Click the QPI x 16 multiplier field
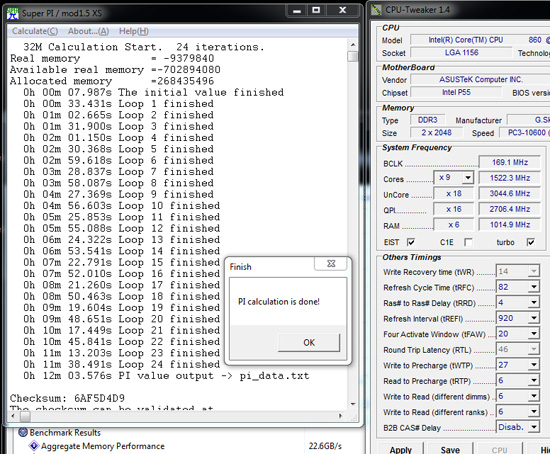This screenshot has width=550, height=454. pos(454,209)
